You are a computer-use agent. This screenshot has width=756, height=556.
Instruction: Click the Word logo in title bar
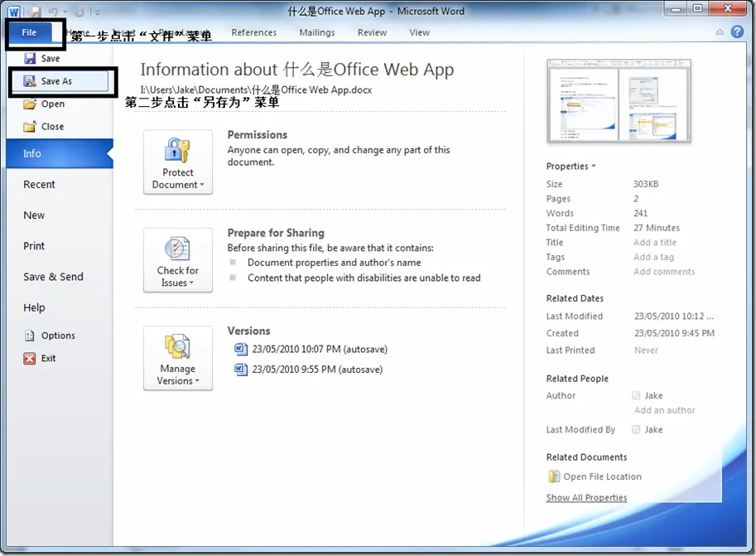coord(13,12)
